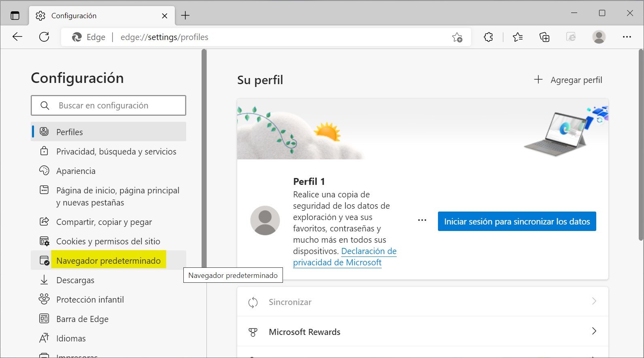Screen dimensions: 644x358
Task: Click Agregar perfil
Action: [x=568, y=80]
